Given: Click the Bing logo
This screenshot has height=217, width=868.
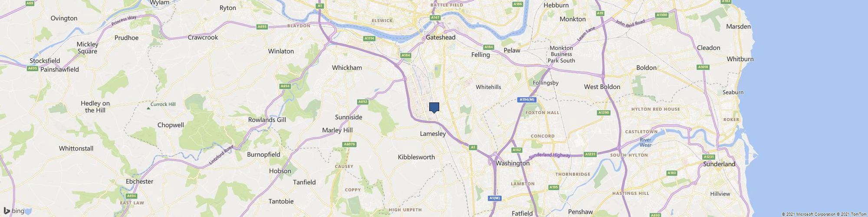Looking at the screenshot, I should point(14,211).
